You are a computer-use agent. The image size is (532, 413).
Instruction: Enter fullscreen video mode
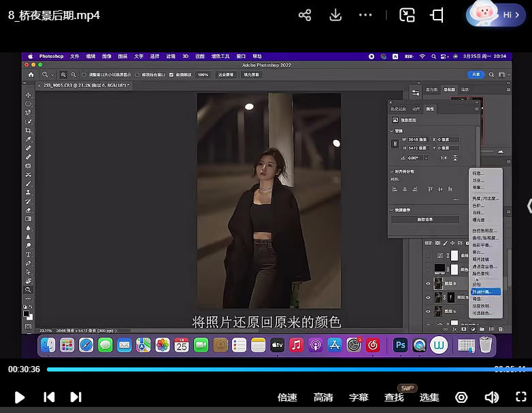(520, 397)
